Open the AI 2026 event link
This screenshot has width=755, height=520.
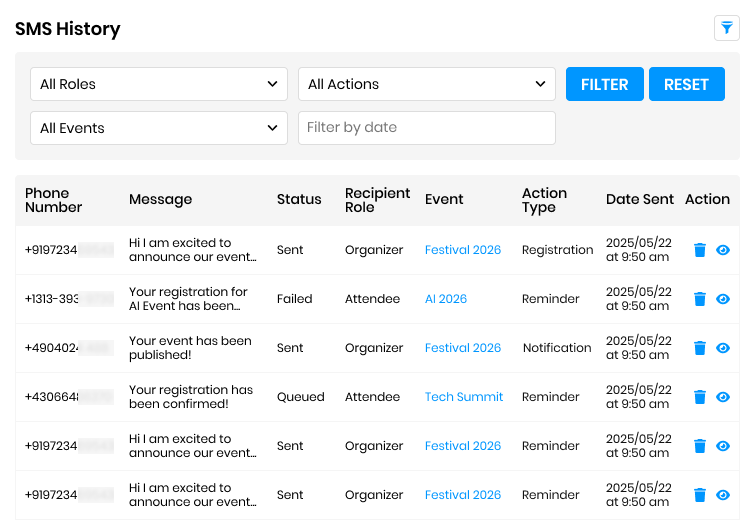pos(446,299)
